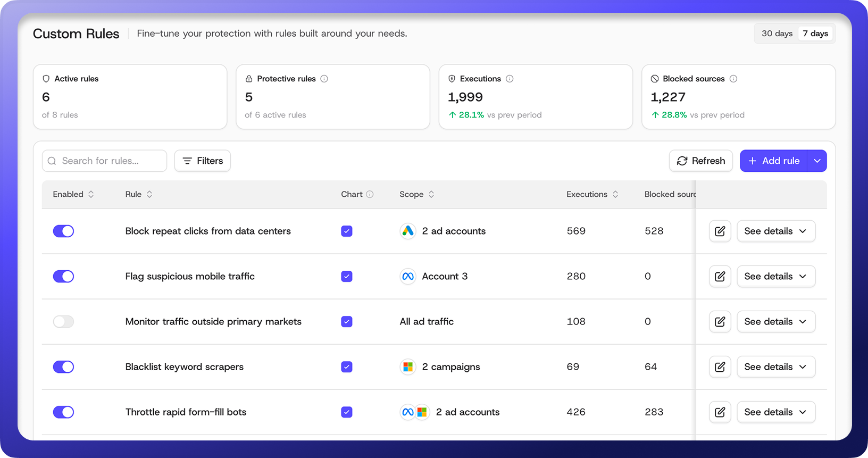Open the Chart column info tooltip
Viewport: 868px width, 458px height.
[x=370, y=194]
